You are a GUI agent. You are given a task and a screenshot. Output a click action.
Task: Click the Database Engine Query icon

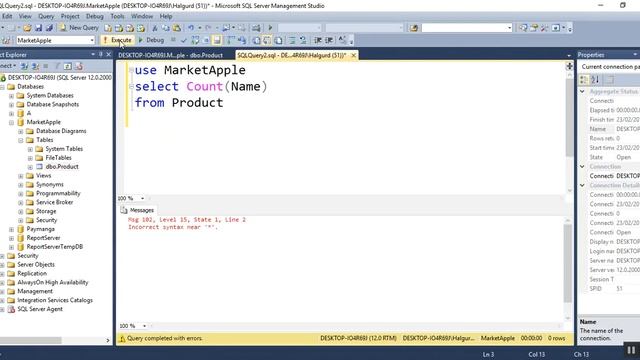coord(108,28)
